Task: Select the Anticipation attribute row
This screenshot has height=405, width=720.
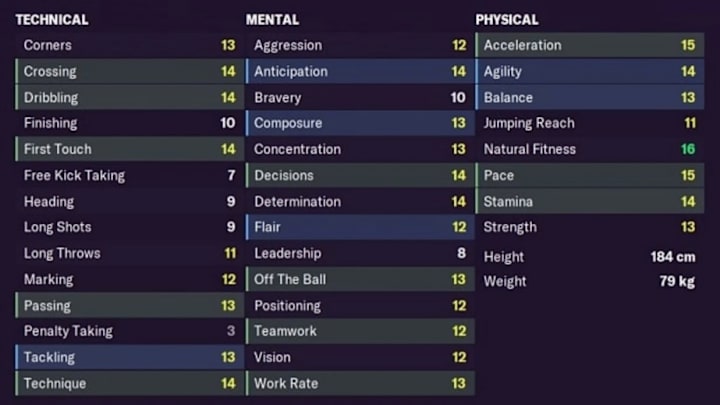Action: click(360, 71)
